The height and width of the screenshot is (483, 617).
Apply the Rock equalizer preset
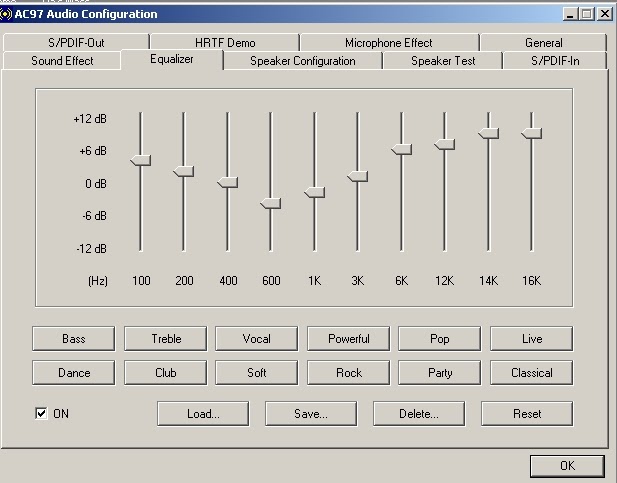click(x=349, y=372)
